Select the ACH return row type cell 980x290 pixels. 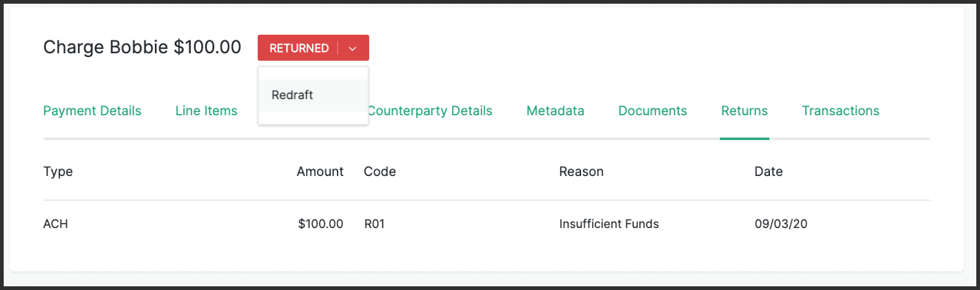click(55, 224)
